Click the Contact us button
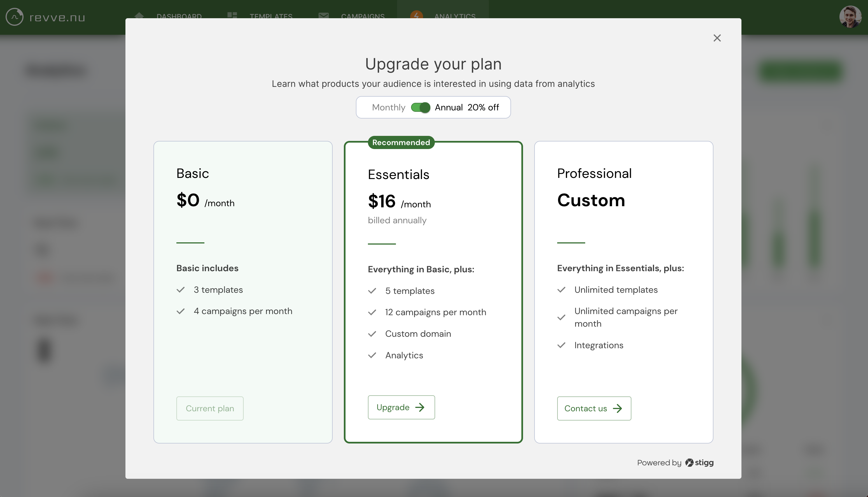Image resolution: width=868 pixels, height=497 pixels. tap(594, 408)
